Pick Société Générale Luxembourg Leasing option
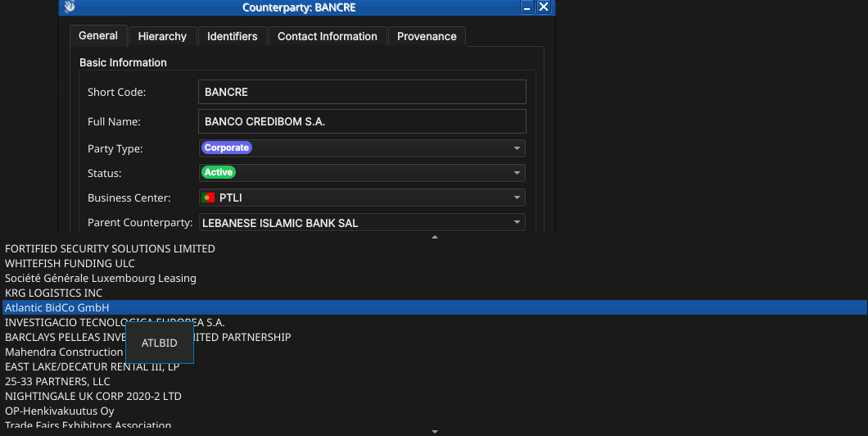 (435, 278)
